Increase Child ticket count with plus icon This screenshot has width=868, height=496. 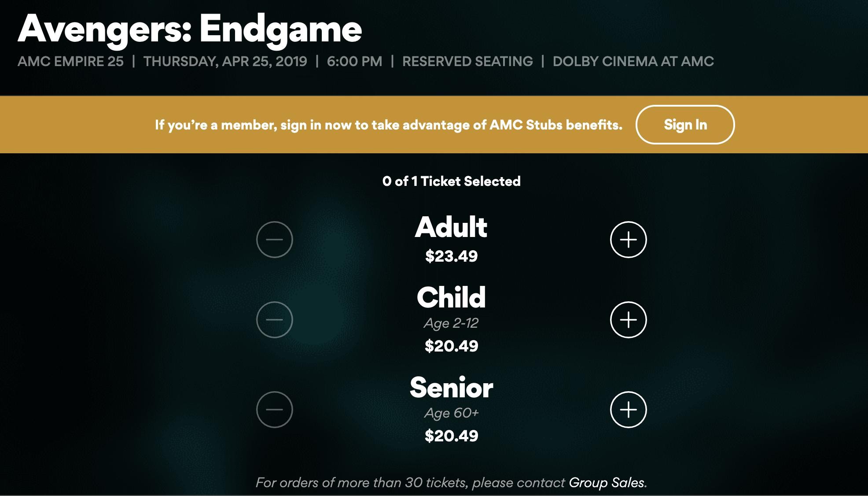point(628,320)
